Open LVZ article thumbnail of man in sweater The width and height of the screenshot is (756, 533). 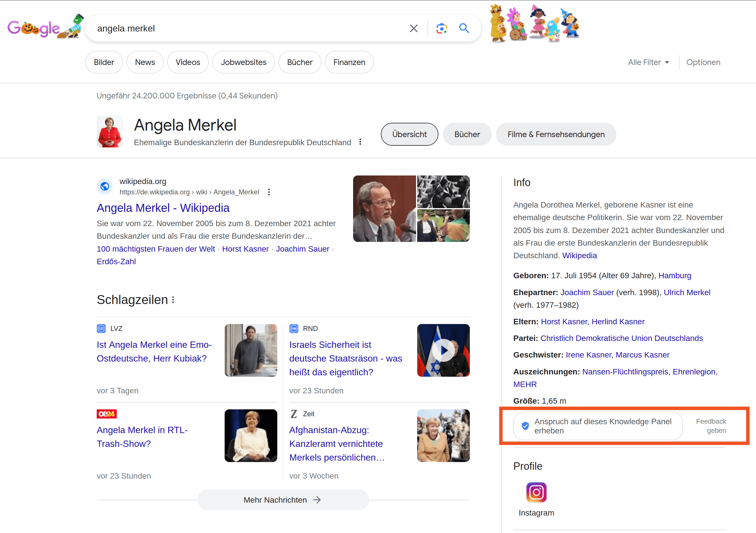click(x=251, y=350)
